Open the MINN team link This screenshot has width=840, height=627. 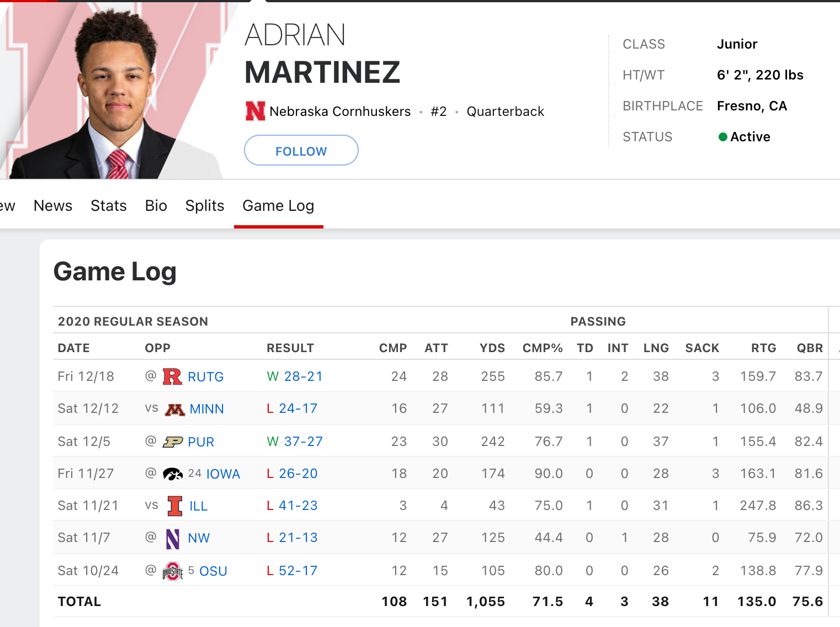pyautogui.click(x=207, y=409)
